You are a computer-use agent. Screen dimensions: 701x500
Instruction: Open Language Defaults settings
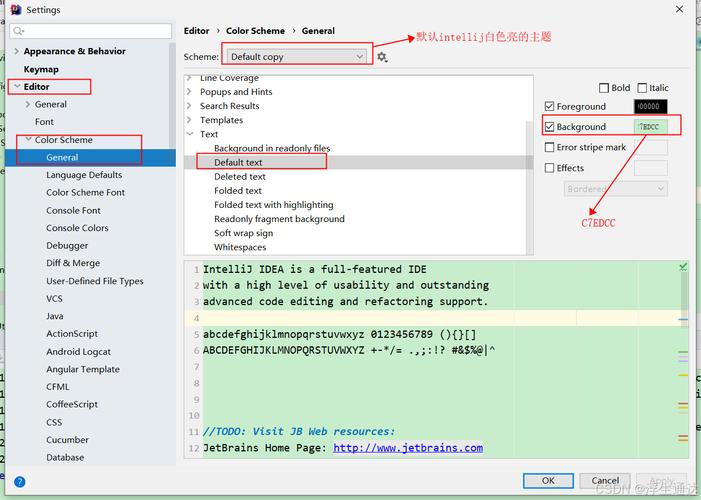pos(84,175)
